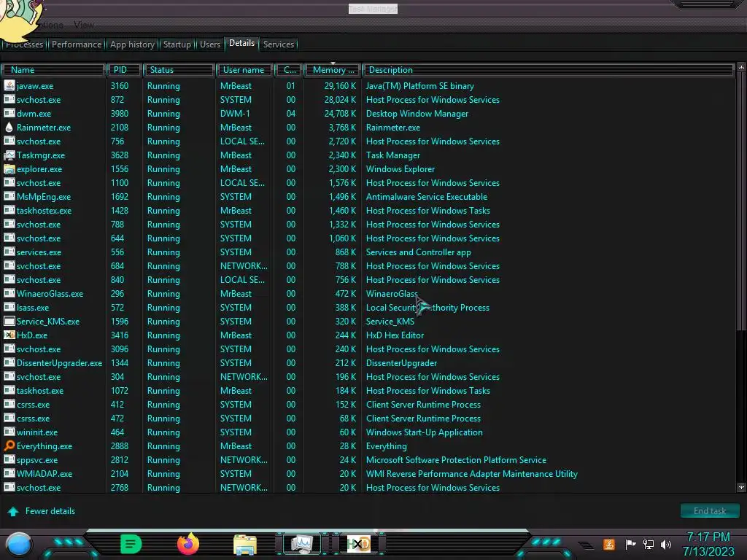The height and width of the screenshot is (560, 747).
Task: Sort by the CPU column header
Action: pos(288,70)
